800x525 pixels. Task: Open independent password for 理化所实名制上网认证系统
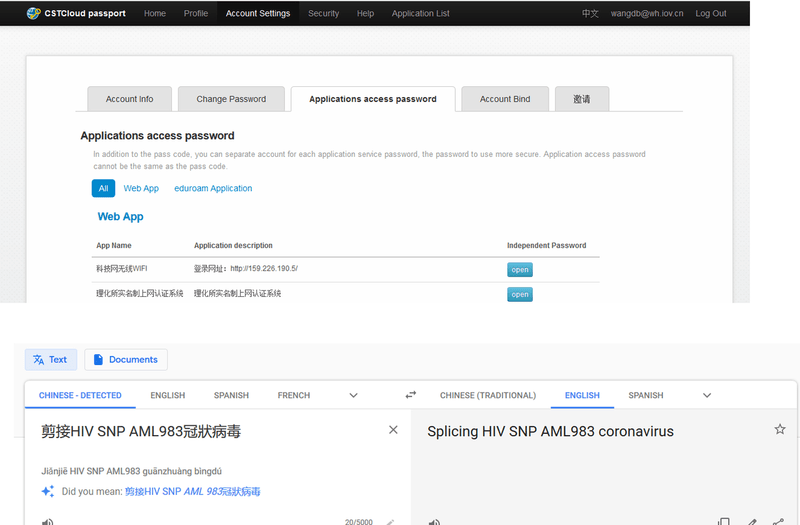[x=519, y=294]
